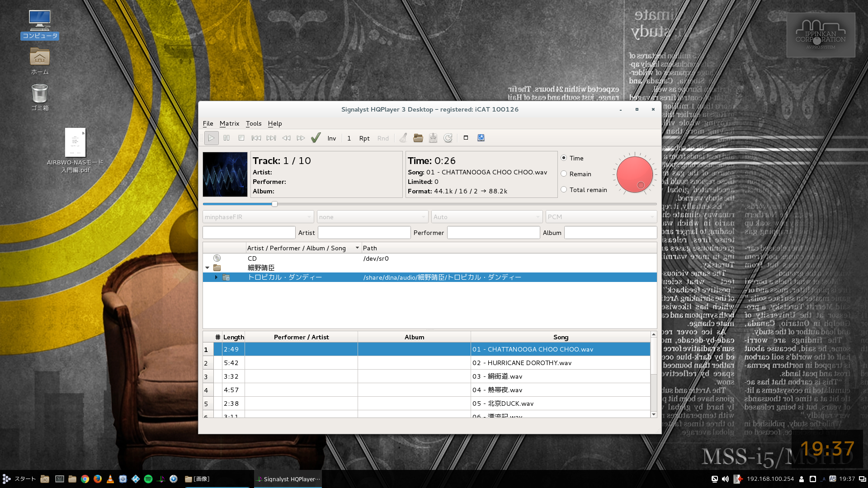The image size is (868, 488).
Task: Open the Matrix menu
Action: 229,123
